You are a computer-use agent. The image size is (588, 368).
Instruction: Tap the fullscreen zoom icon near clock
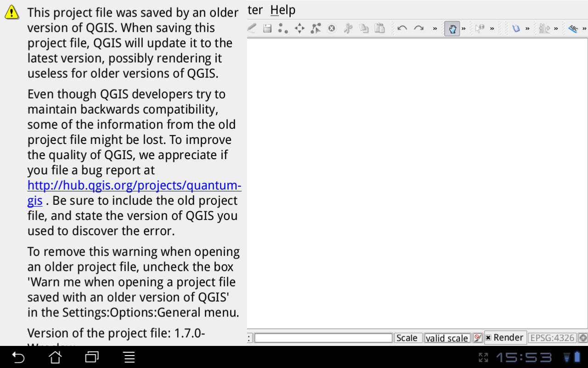point(483,357)
